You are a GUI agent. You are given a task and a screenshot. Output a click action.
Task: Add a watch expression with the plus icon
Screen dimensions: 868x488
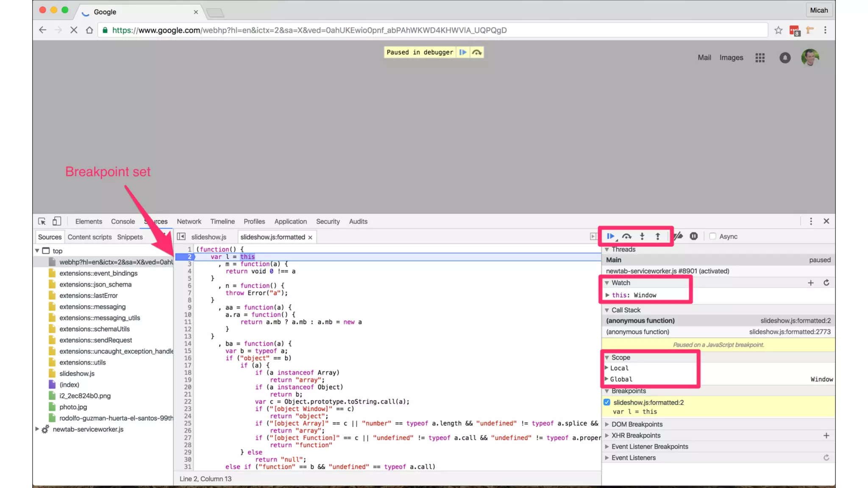pos(810,283)
